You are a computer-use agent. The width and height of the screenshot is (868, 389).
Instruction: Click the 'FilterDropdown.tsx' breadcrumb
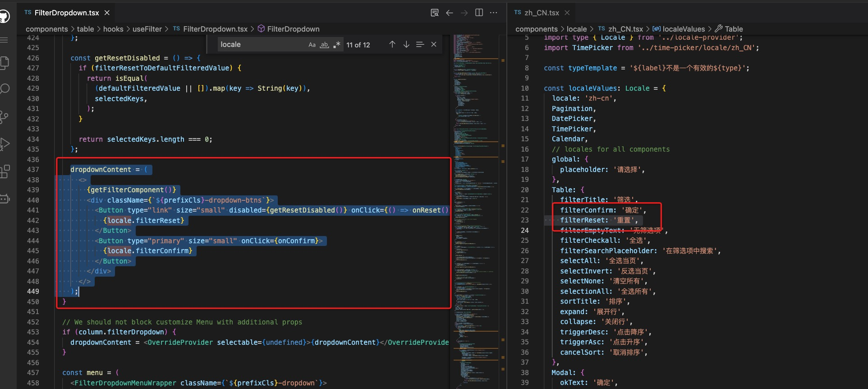[216, 29]
